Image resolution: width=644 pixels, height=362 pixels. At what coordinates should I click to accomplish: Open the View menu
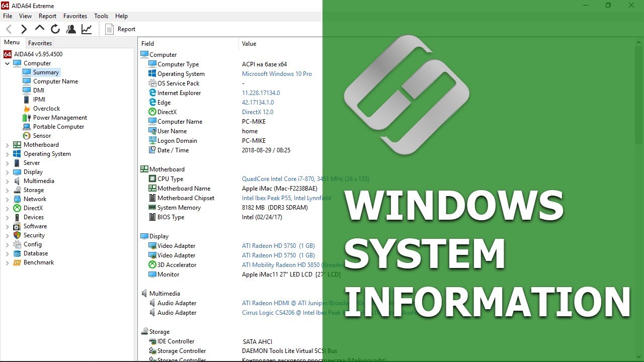[25, 16]
